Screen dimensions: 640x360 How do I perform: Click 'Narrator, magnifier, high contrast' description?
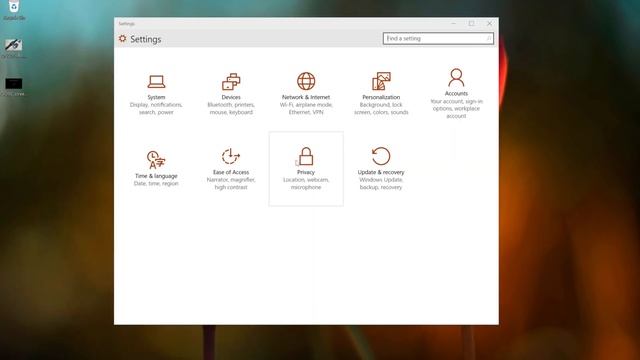tap(231, 184)
